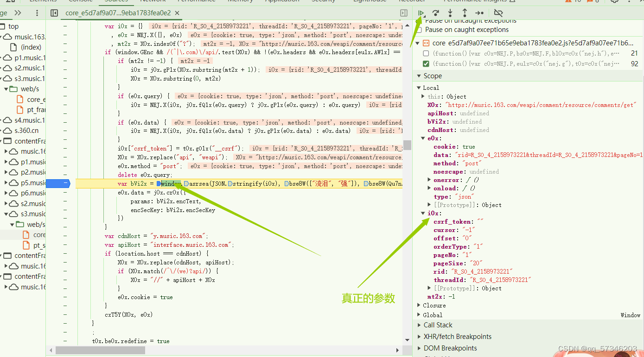The image size is (644, 357).
Task: Expand p5.music domain node
Action: pyautogui.click(x=6, y=183)
